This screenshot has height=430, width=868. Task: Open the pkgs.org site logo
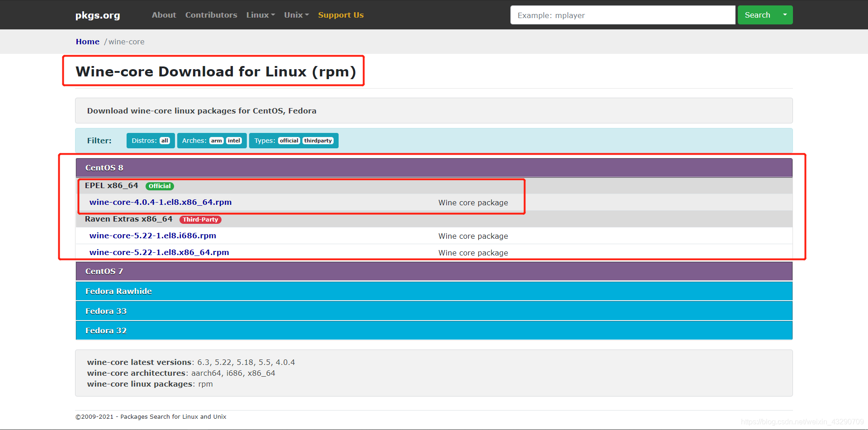click(98, 15)
